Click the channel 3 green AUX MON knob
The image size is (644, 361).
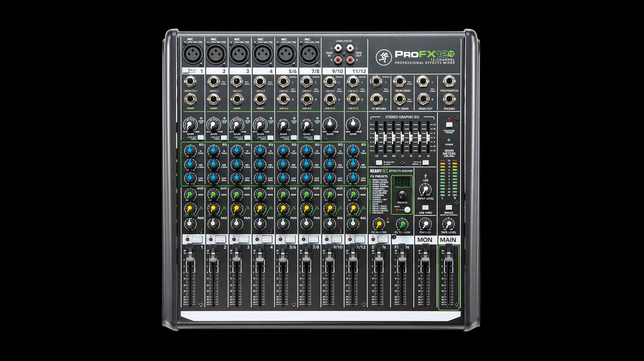pyautogui.click(x=237, y=195)
